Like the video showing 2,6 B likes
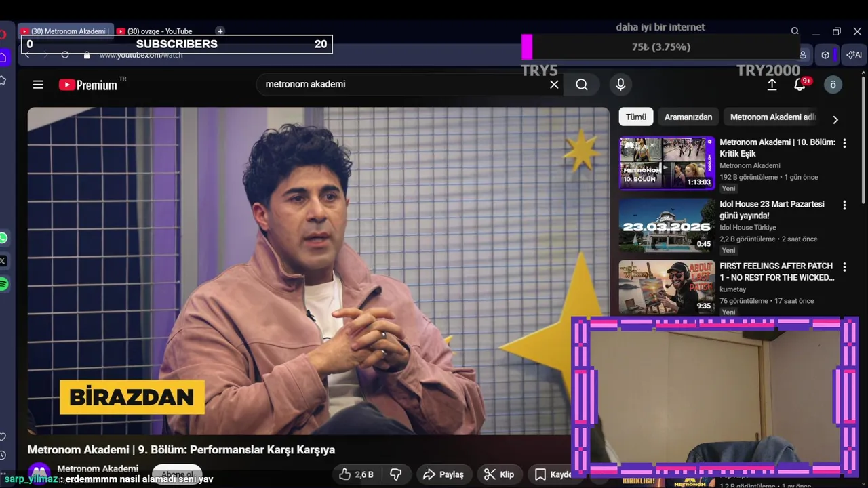This screenshot has height=488, width=868. click(356, 474)
